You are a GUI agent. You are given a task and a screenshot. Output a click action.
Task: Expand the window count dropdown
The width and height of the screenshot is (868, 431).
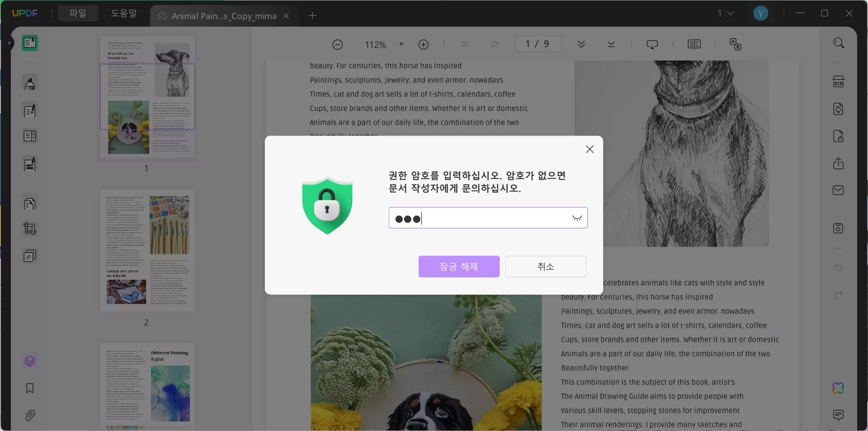tap(731, 14)
